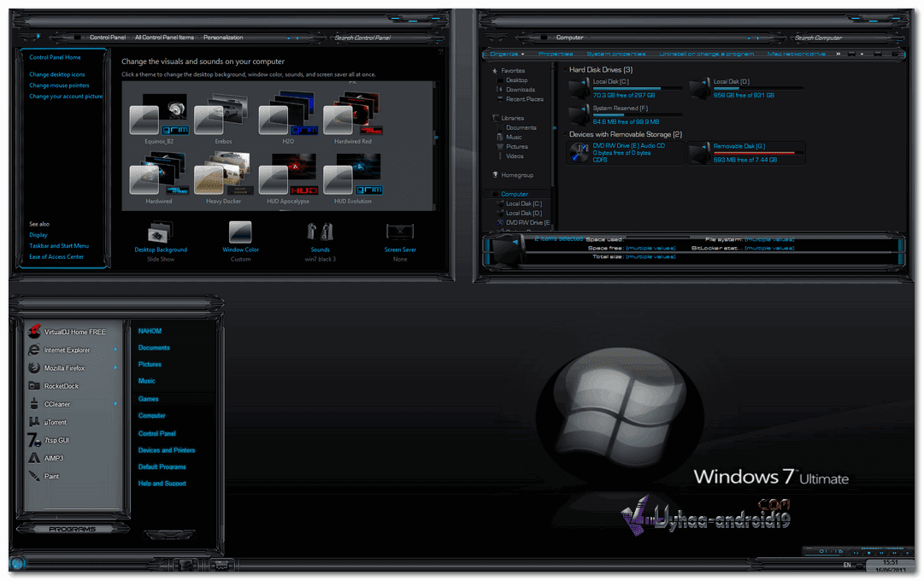The width and height of the screenshot is (924, 581).
Task: Click the Personalization breadcrumb
Action: [x=223, y=37]
